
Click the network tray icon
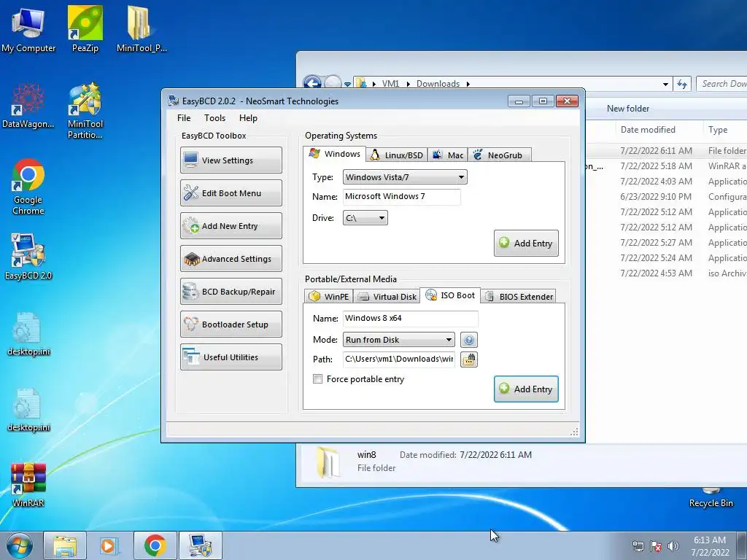point(638,546)
